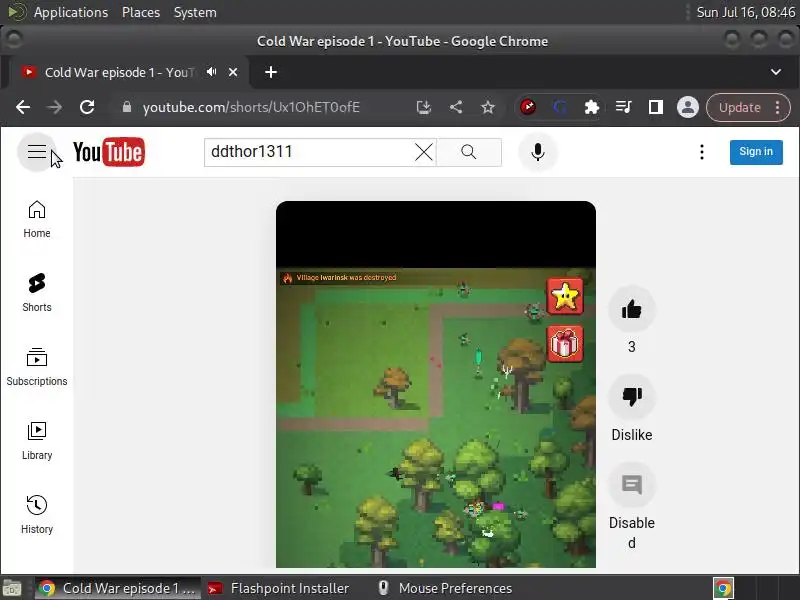Click the gift box icon in video
The image size is (800, 600).
pos(565,344)
